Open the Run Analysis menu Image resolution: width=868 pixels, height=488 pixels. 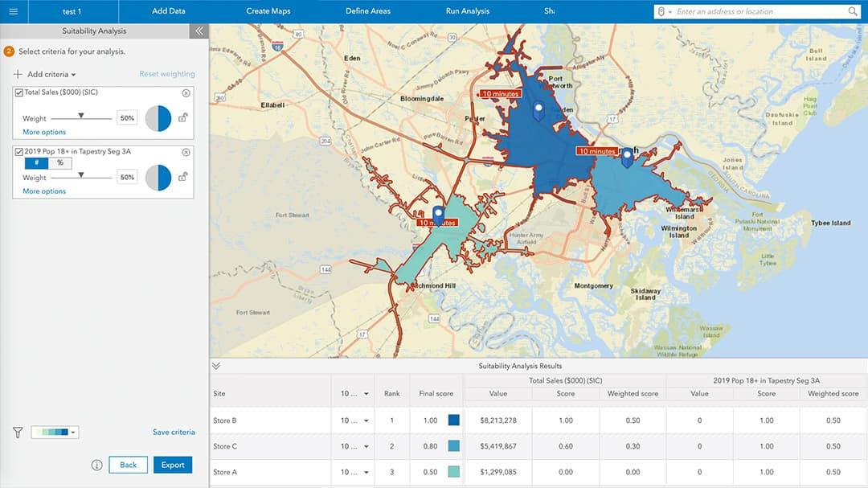click(x=467, y=11)
